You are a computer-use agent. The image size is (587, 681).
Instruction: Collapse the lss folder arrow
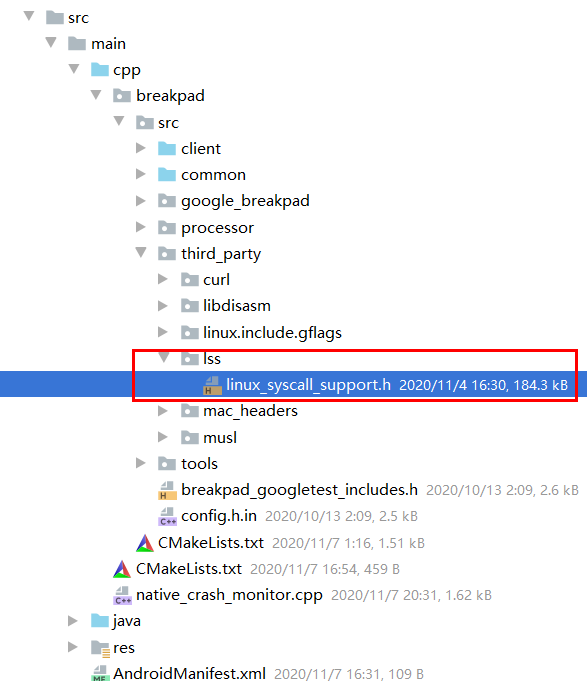tap(164, 357)
